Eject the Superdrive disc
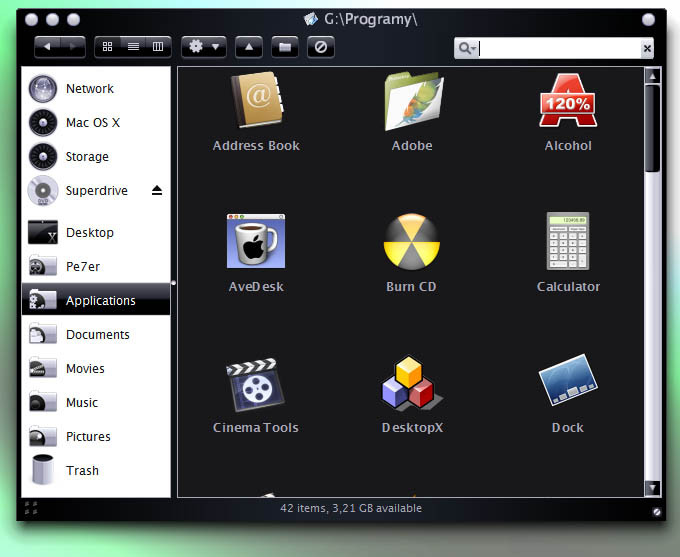680x557 pixels. tap(157, 190)
